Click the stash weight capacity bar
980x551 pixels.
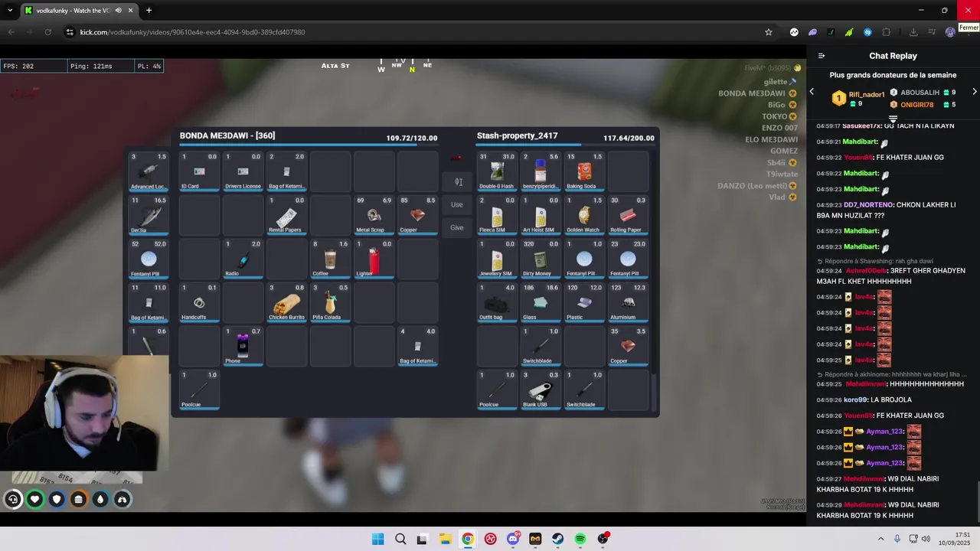click(566, 144)
